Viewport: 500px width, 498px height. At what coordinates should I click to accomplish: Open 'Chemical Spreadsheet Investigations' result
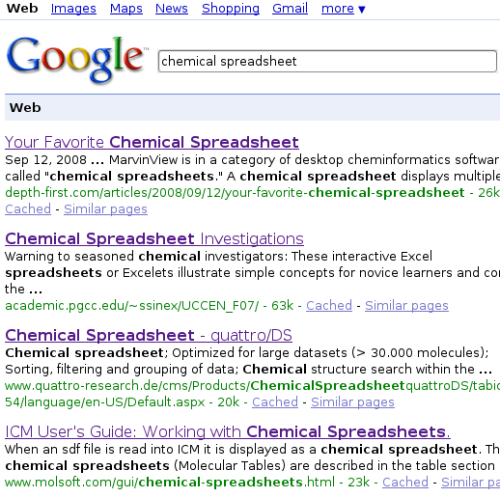pos(154,239)
